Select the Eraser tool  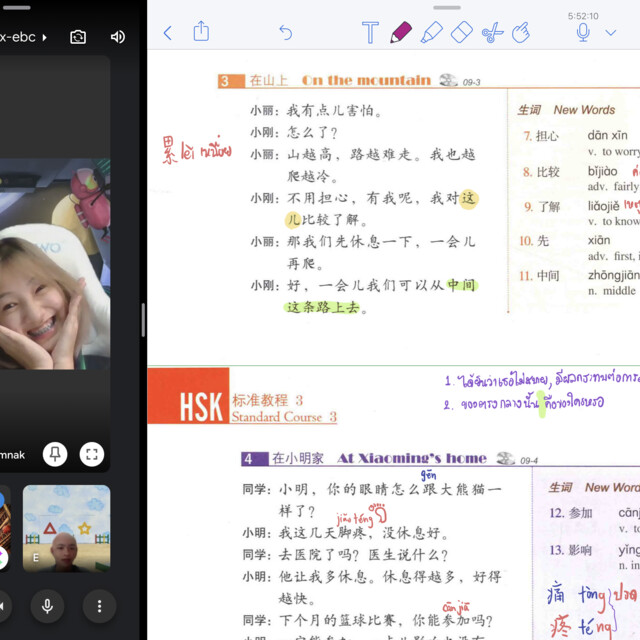[x=462, y=32]
